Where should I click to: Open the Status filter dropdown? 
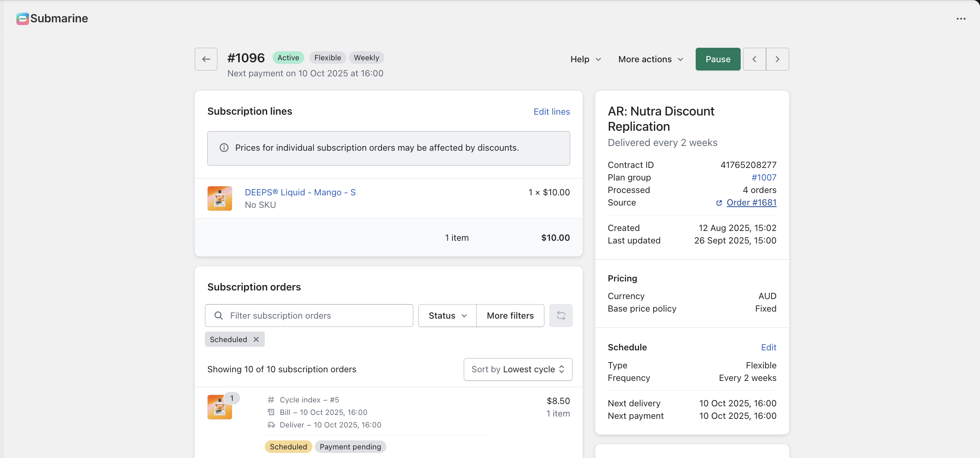point(447,316)
